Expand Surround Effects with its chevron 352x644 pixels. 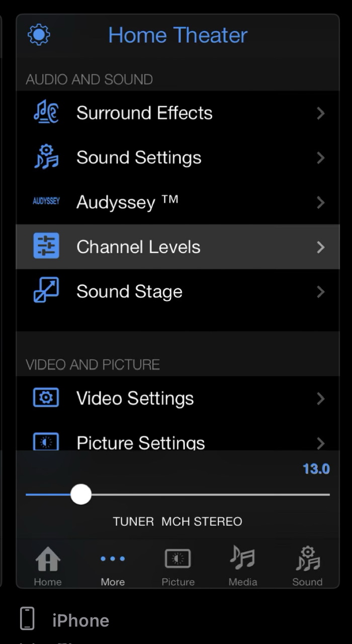[321, 113]
